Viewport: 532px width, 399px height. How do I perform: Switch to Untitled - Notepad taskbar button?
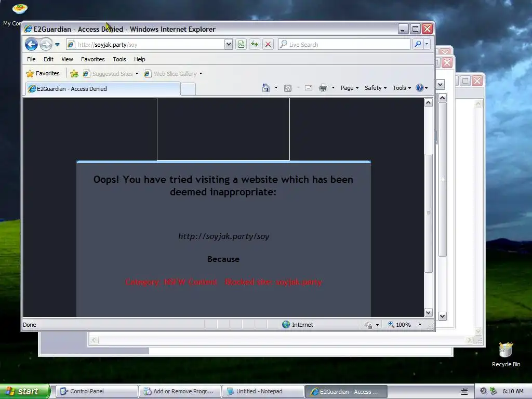263,392
